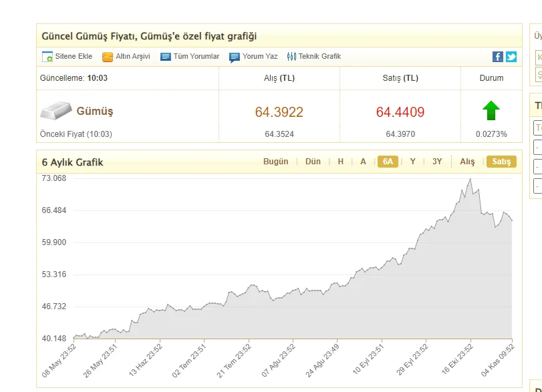Click the Tüm Yorumlar list icon
This screenshot has width=542, height=392.
(166, 57)
